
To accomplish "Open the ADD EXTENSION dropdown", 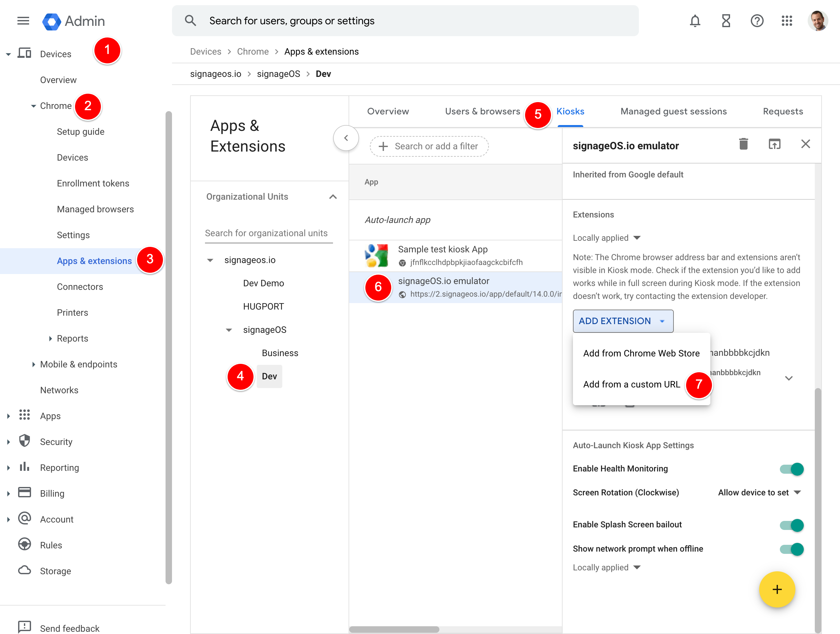I will (623, 321).
